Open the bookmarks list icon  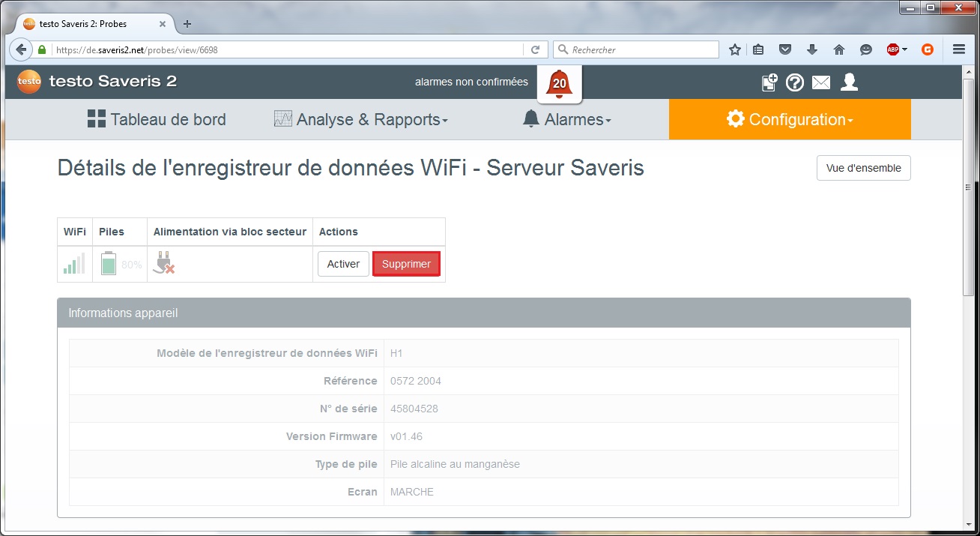(x=758, y=49)
